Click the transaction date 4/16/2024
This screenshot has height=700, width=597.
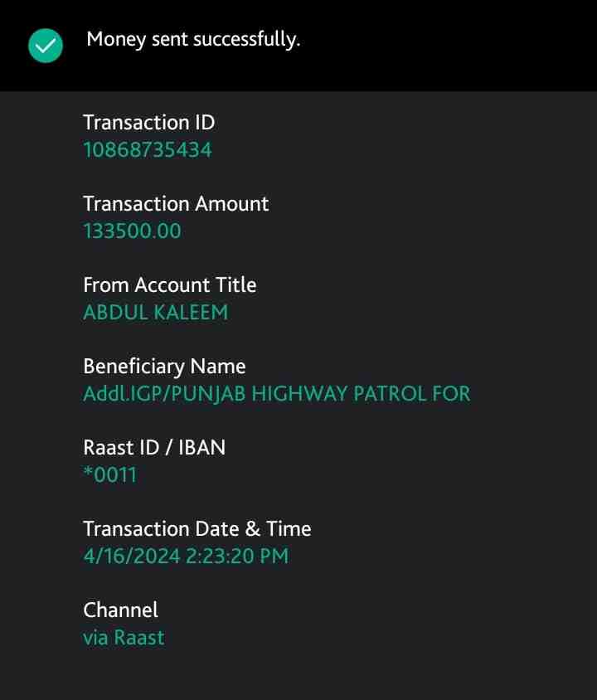click(x=131, y=557)
